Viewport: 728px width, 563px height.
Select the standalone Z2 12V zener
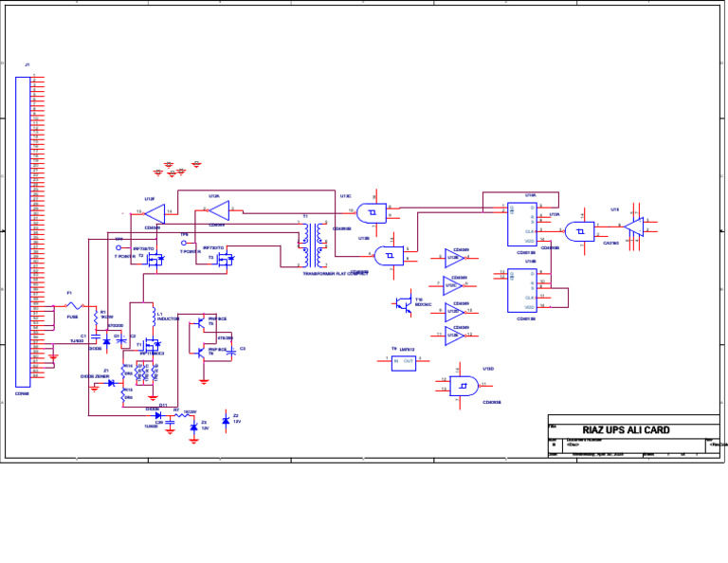coord(227,421)
